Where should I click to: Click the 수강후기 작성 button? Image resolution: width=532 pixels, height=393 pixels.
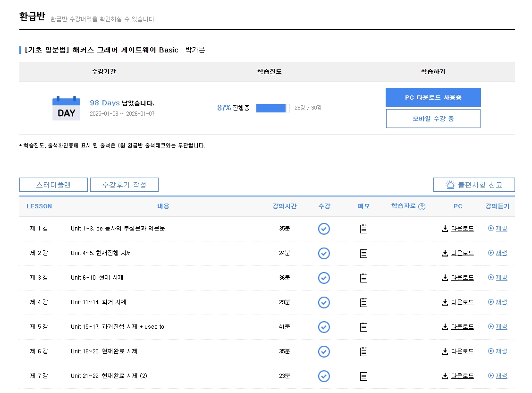click(124, 185)
